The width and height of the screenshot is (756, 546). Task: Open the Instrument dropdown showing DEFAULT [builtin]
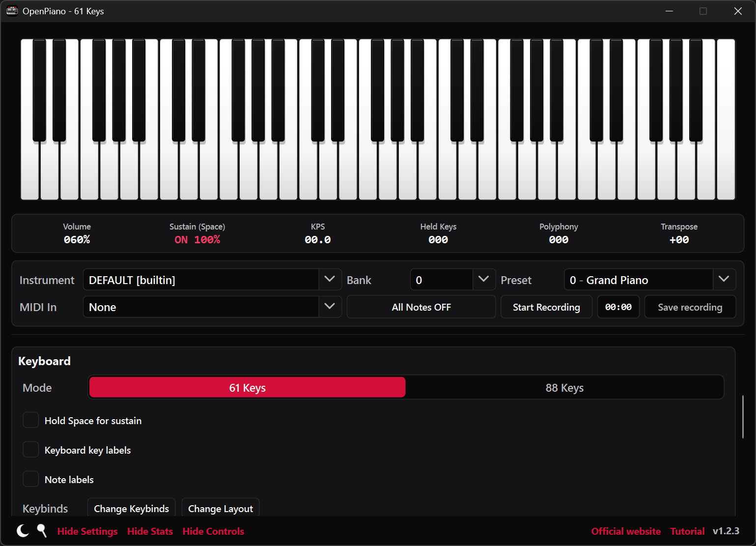212,280
